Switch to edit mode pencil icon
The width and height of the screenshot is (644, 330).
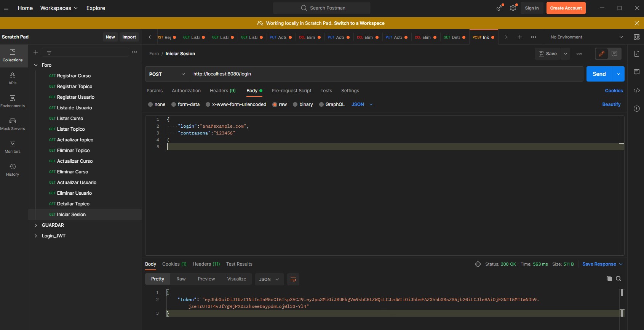[602, 54]
